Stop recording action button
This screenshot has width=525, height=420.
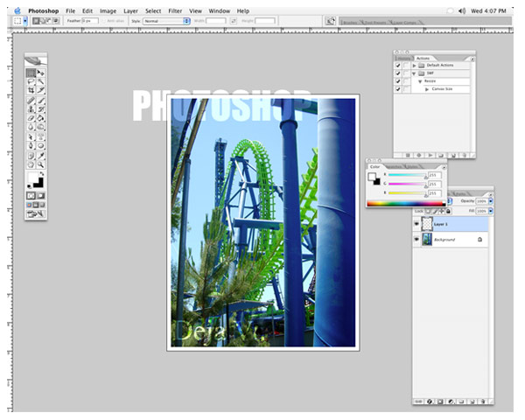(x=408, y=156)
